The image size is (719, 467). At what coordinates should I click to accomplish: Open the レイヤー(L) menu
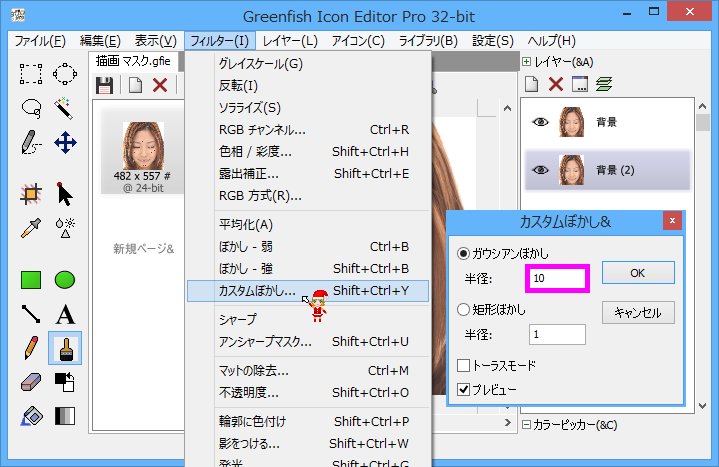coord(290,41)
